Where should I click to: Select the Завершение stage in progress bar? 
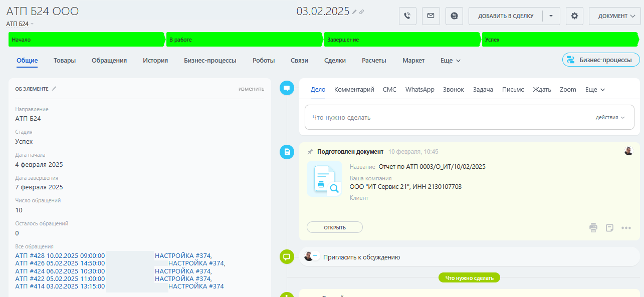[401, 40]
